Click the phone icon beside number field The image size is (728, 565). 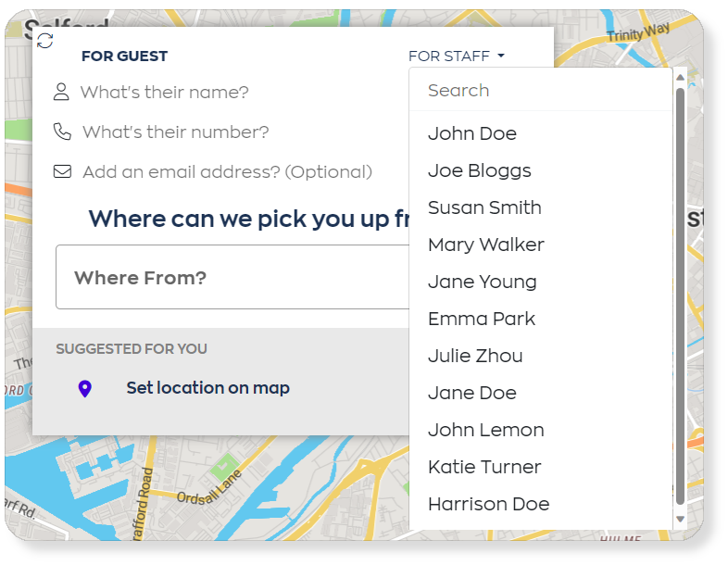(62, 132)
